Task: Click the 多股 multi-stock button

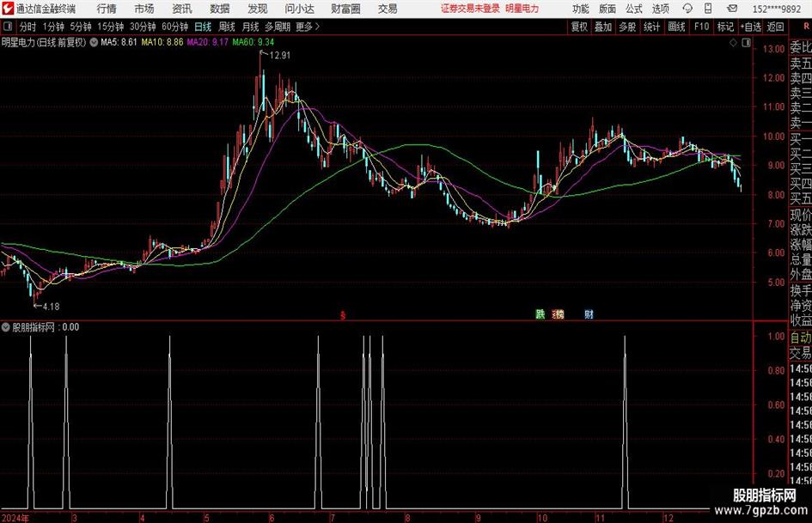Action: (x=627, y=27)
